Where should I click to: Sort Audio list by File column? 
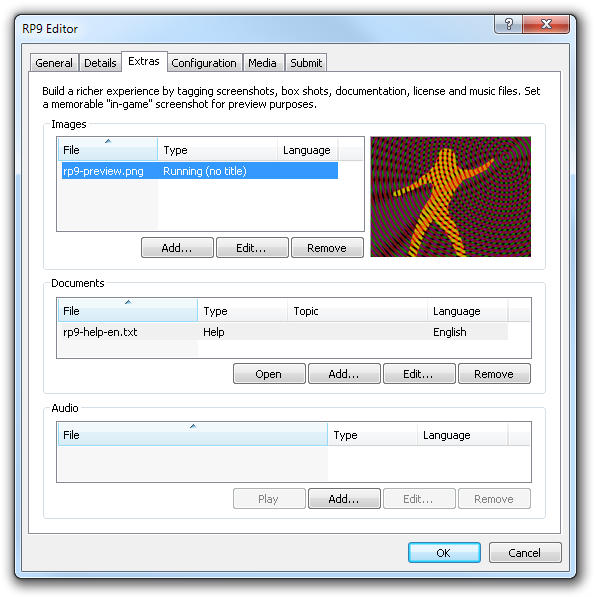[x=193, y=434]
